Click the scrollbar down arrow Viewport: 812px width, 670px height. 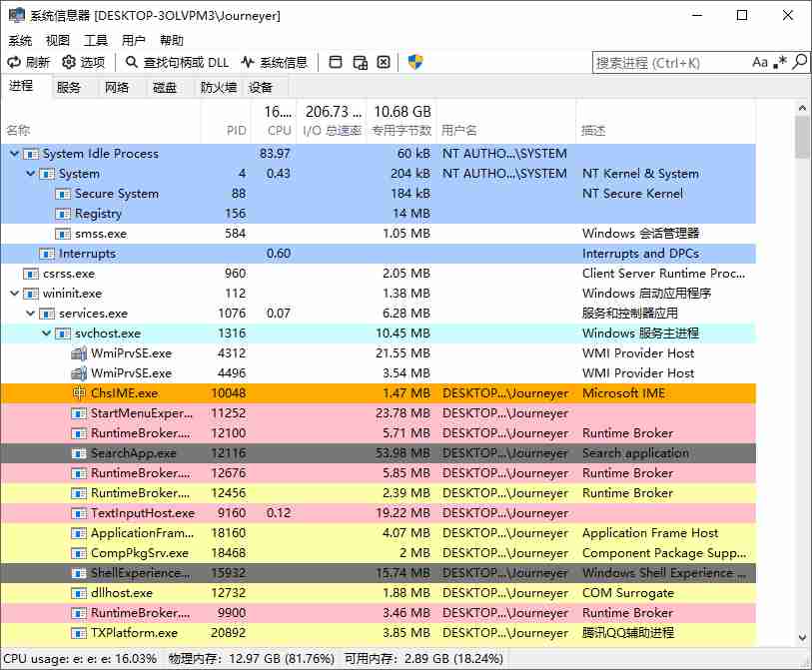tap(802, 637)
